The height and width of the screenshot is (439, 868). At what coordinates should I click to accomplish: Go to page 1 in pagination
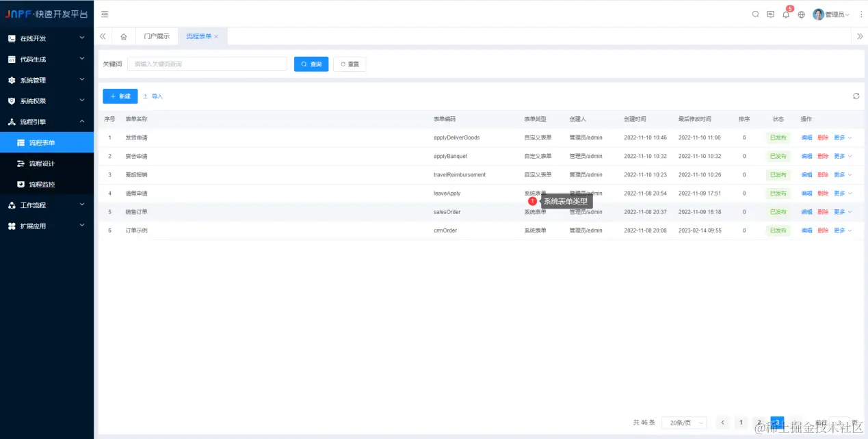(x=741, y=423)
